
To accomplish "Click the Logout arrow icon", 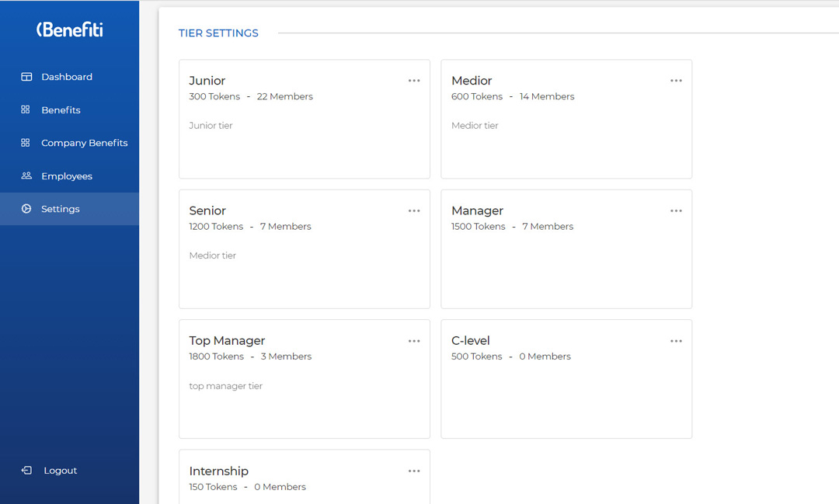I will coord(26,471).
